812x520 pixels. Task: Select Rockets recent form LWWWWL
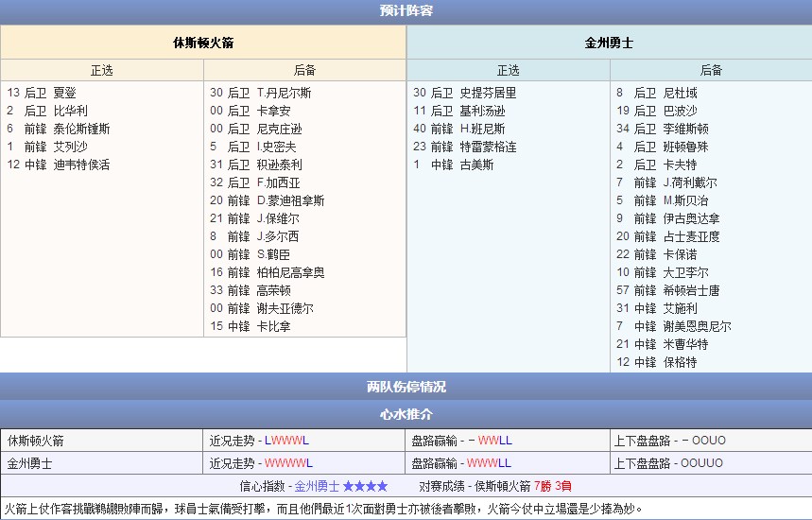pyautogui.click(x=286, y=441)
